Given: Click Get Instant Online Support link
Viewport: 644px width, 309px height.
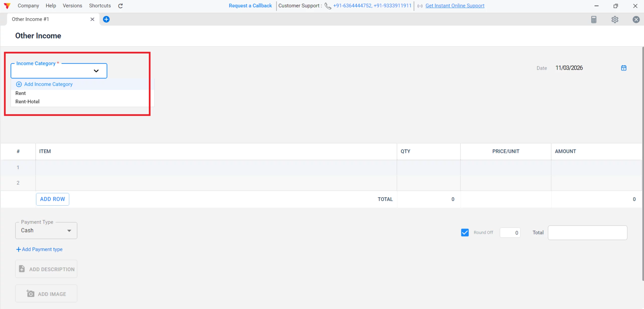Looking at the screenshot, I should click(x=455, y=6).
